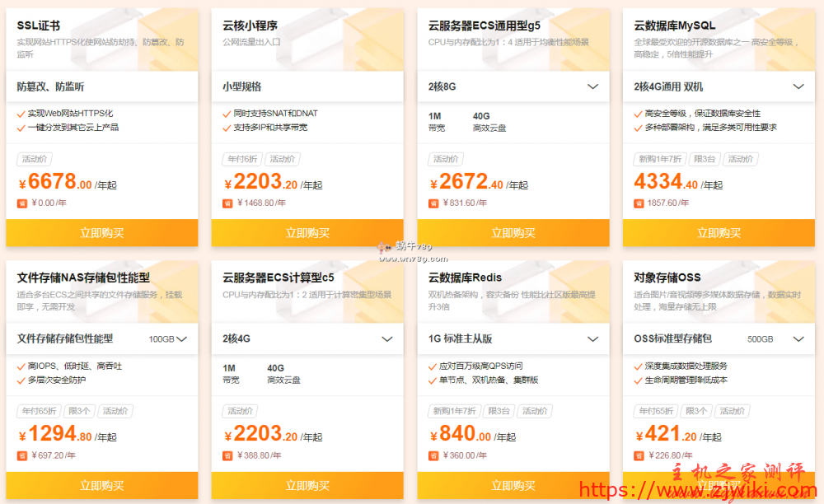Click the 4334.40 /年起 price
Image resolution: width=824 pixels, height=504 pixels.
[x=678, y=182]
